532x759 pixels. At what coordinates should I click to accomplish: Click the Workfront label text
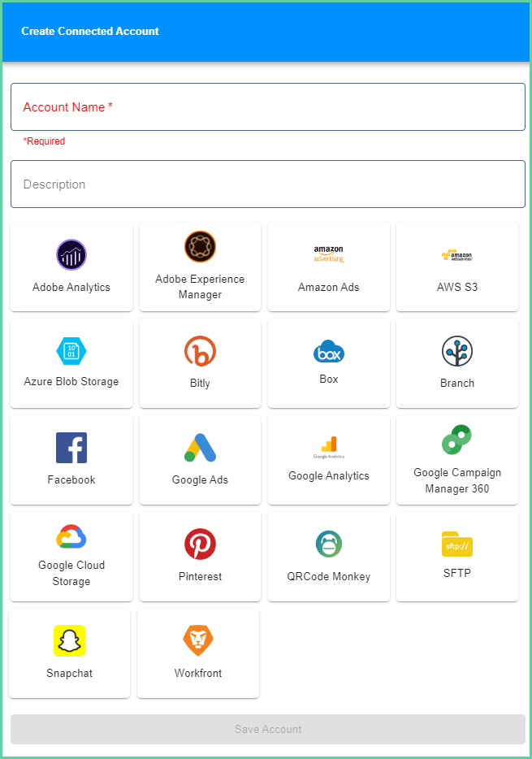(198, 674)
